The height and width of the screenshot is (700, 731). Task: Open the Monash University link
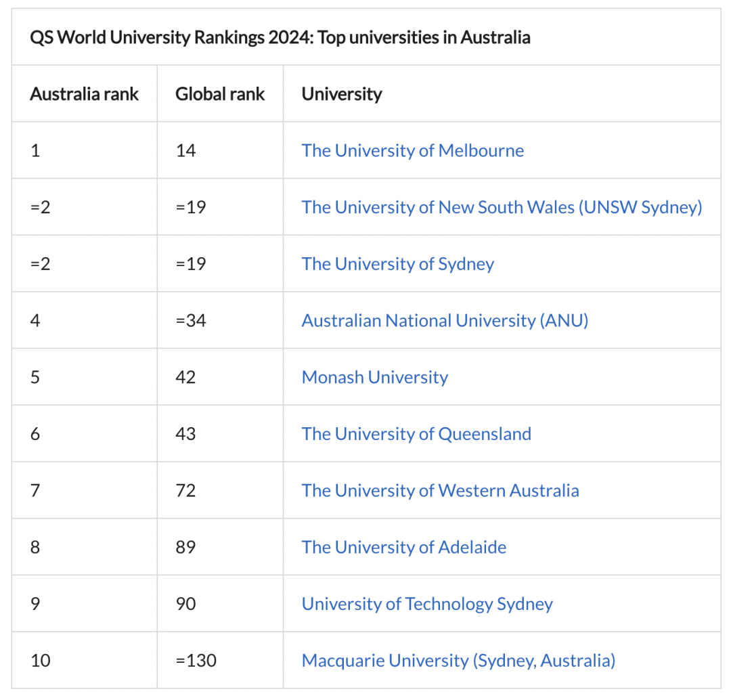pos(374,377)
